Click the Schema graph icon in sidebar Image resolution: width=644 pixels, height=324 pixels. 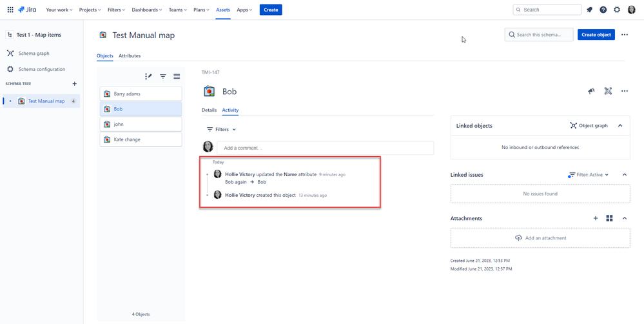coord(11,54)
